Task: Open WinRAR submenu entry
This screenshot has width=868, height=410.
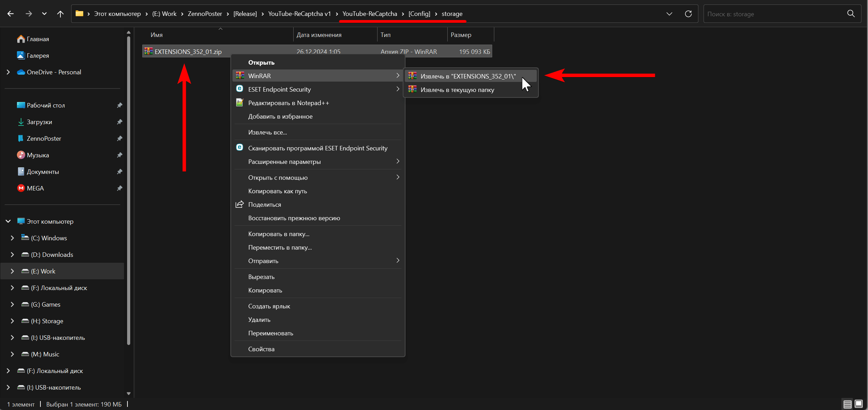Action: [318, 76]
